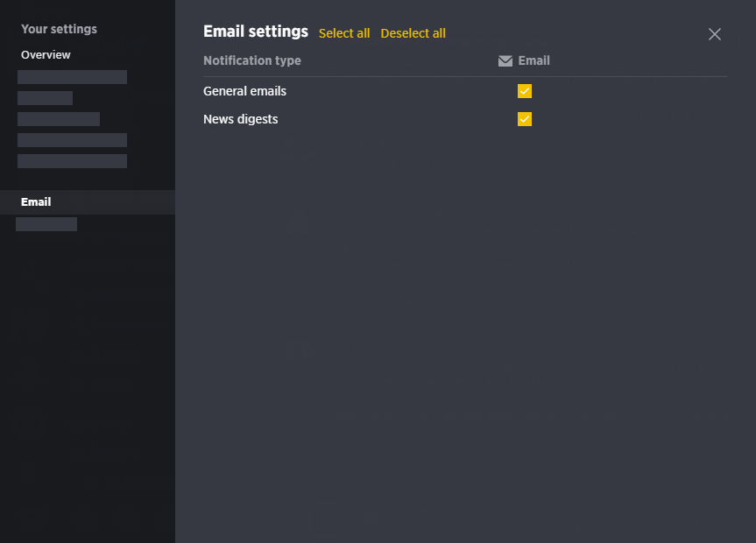
Task: Select the shortest placeholder item under Overview
Action: point(45,98)
